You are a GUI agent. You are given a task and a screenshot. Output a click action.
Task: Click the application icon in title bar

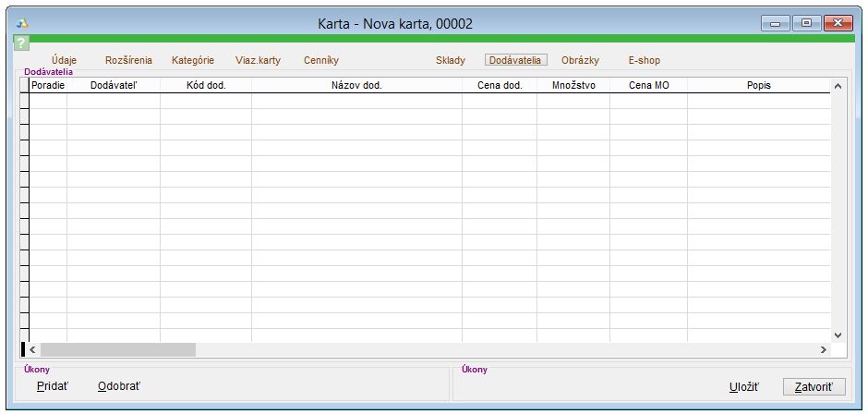pyautogui.click(x=24, y=22)
